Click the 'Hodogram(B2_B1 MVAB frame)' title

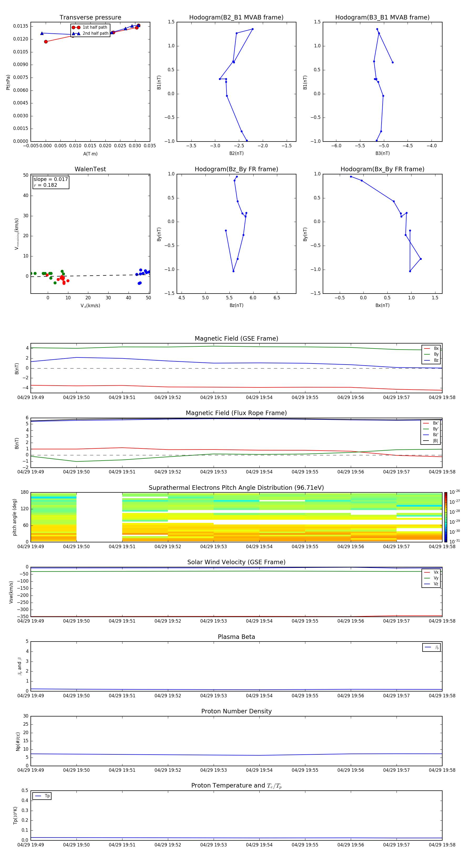click(236, 18)
